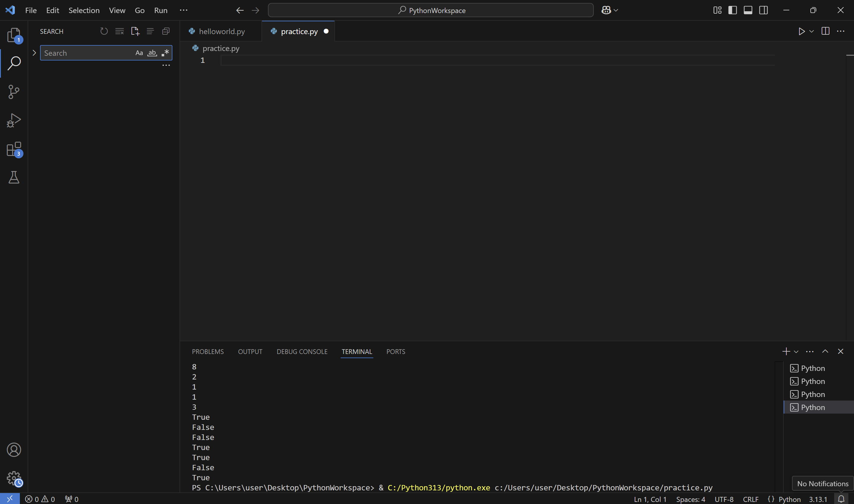The image size is (854, 504).
Task: Click the Refresh search results icon
Action: pyautogui.click(x=104, y=31)
